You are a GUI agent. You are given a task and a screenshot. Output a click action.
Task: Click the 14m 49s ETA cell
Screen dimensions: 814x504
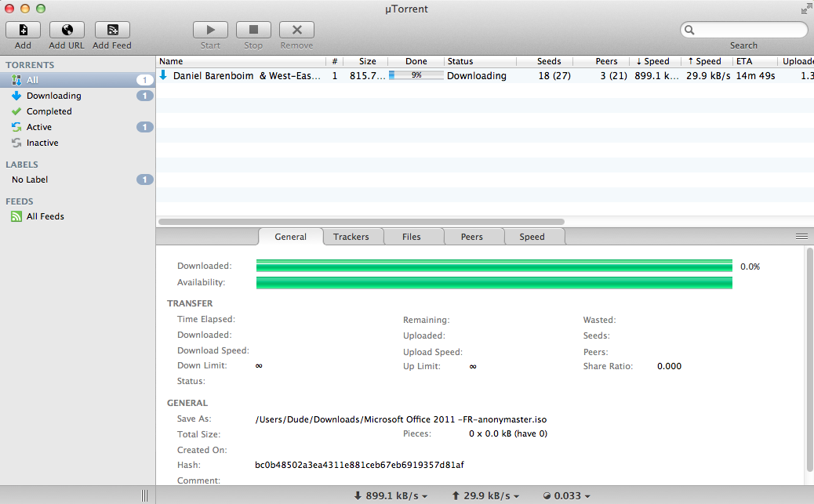click(x=755, y=76)
